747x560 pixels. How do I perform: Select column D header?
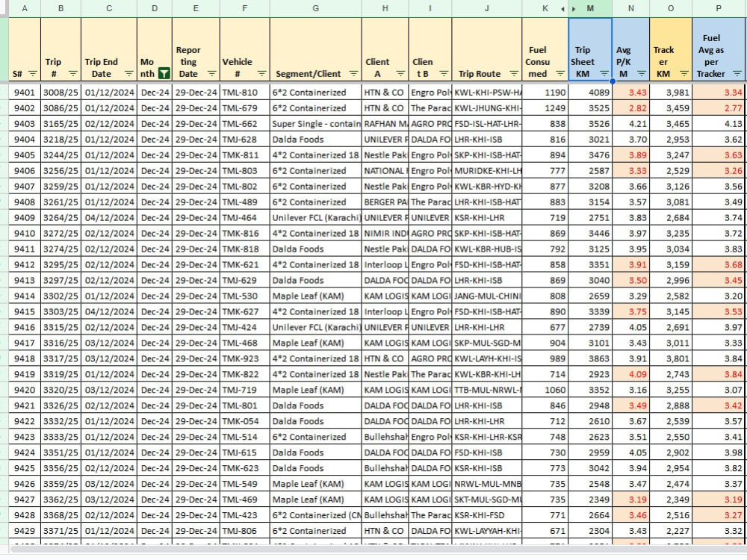155,8
